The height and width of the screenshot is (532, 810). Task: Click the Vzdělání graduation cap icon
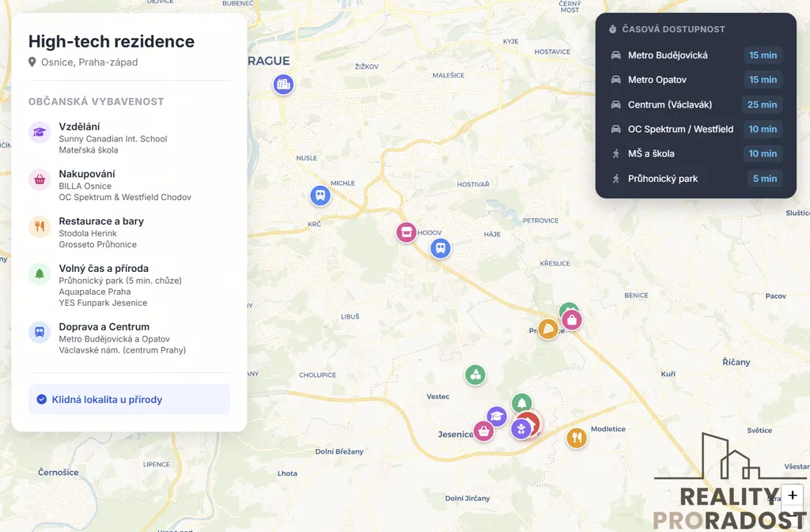click(40, 132)
